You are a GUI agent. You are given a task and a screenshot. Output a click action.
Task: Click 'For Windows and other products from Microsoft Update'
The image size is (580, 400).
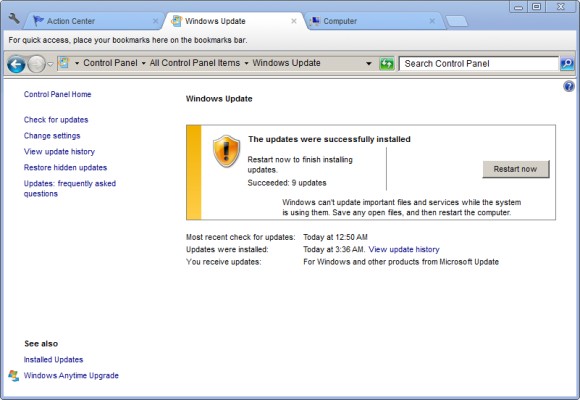point(401,262)
